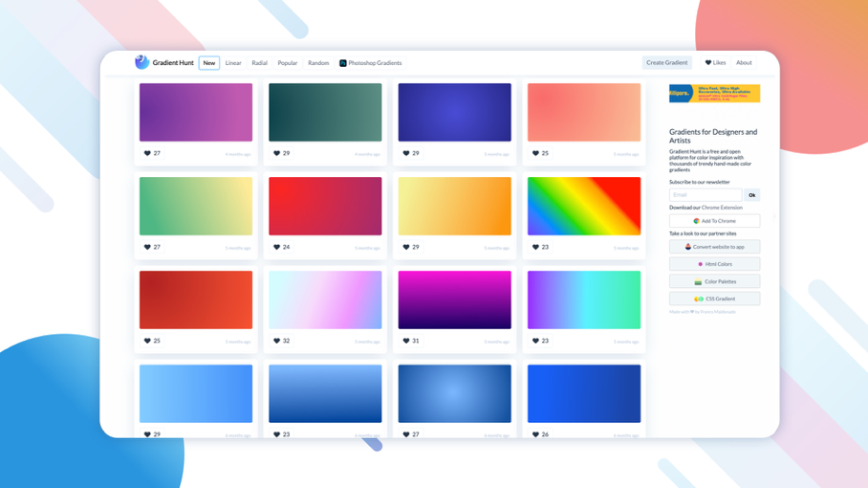Show a Random gradient tab
This screenshot has width=868, height=488.
tap(318, 63)
